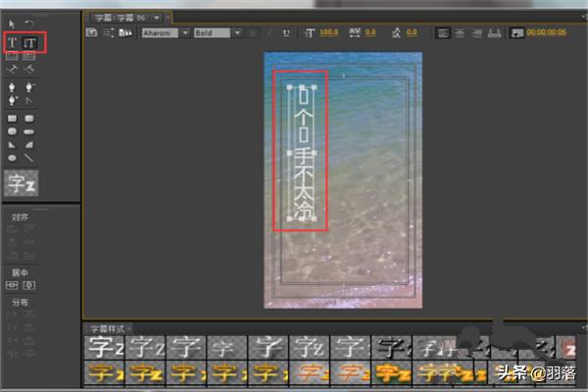588x392 pixels.
Task: Select the Path Type tool
Action: point(12,69)
